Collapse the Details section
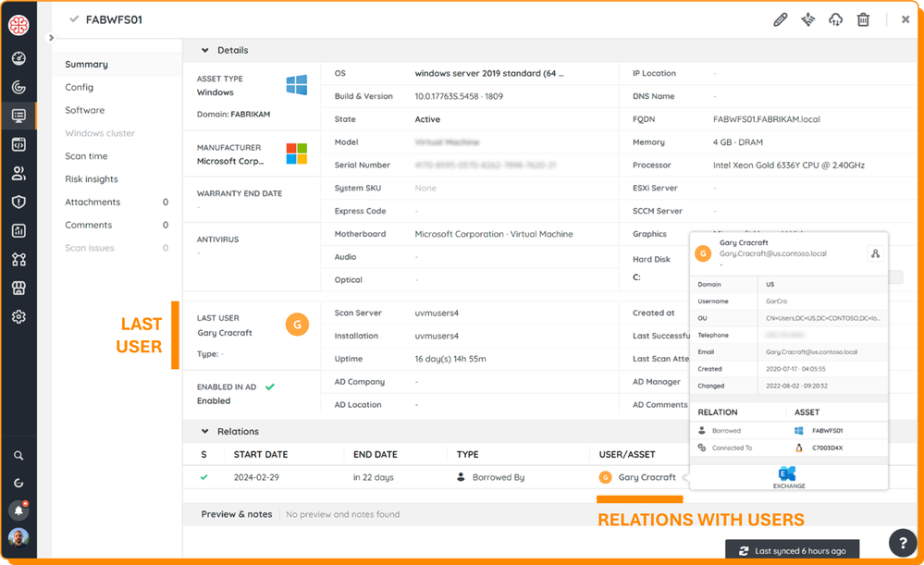Viewport: 924px width, 565px height. point(204,50)
